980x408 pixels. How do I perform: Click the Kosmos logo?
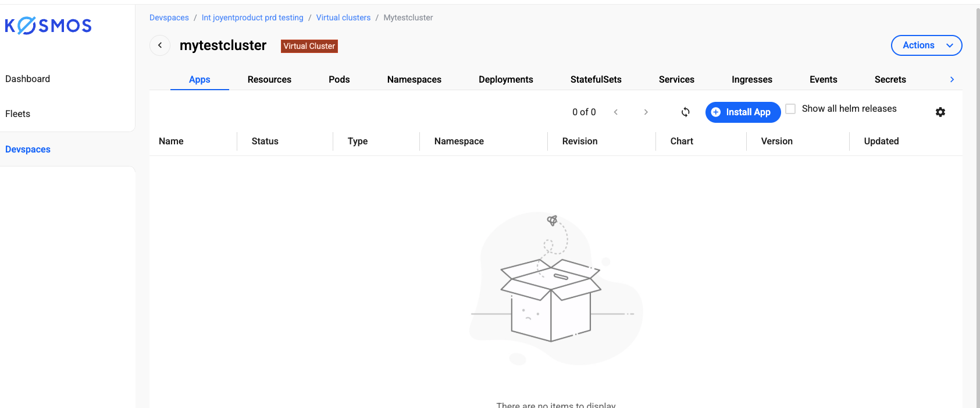(x=48, y=26)
